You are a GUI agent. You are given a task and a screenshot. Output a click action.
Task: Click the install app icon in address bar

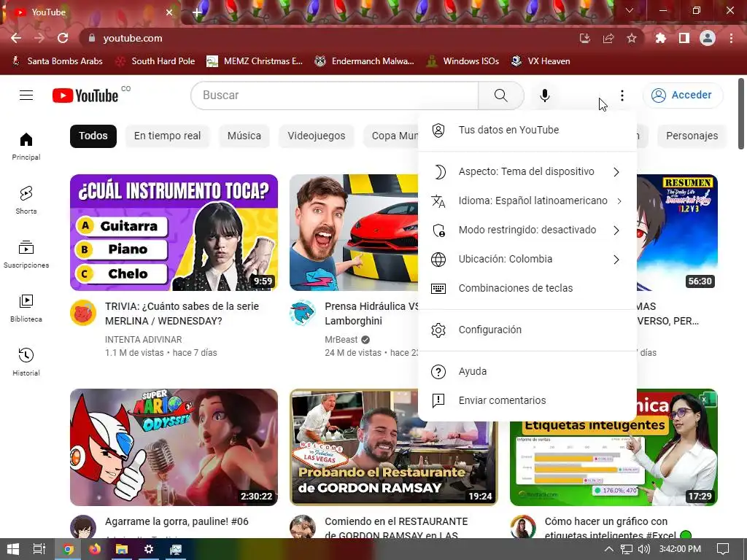click(585, 38)
